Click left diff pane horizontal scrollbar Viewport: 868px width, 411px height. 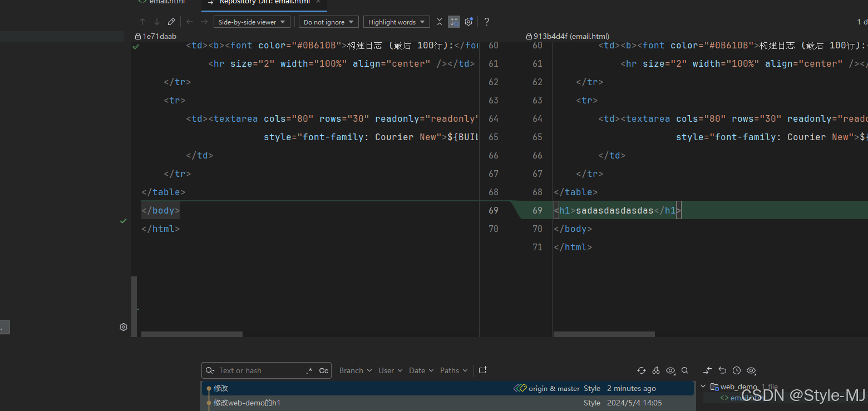click(x=192, y=334)
